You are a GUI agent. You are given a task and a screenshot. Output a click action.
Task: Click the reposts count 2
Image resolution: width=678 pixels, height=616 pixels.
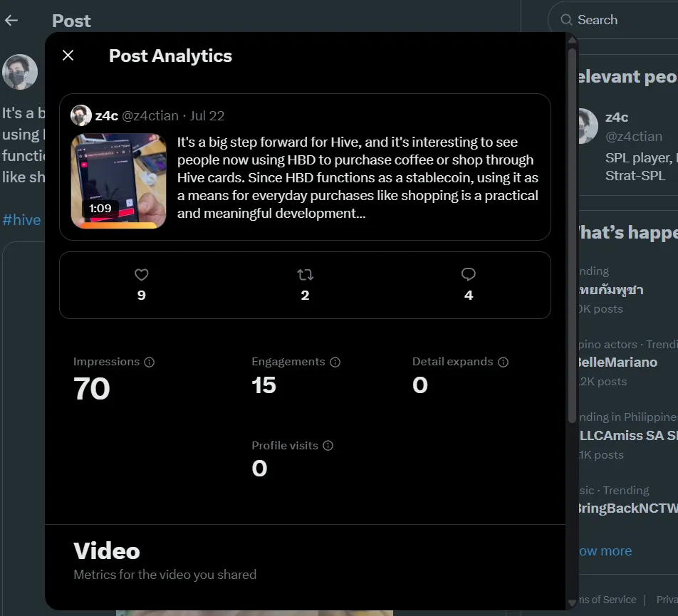point(306,296)
